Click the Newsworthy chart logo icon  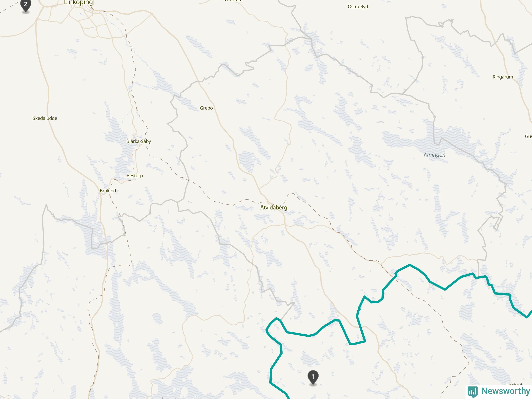473,392
